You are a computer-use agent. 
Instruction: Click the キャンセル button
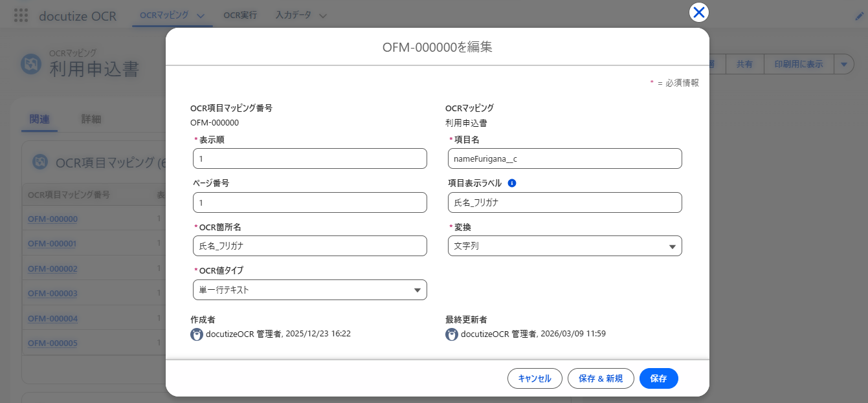coord(535,378)
